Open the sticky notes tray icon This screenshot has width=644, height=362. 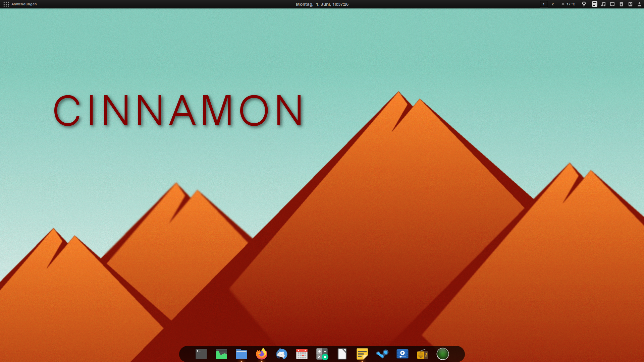594,4
